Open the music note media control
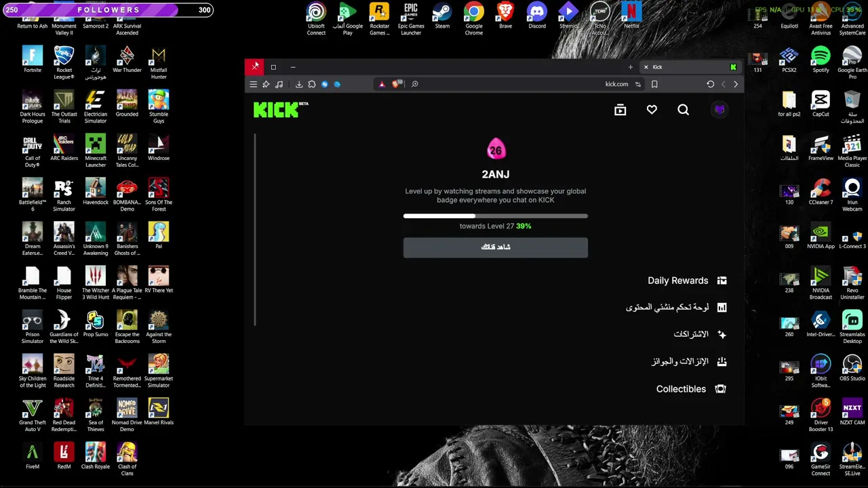868x488 pixels. click(x=279, y=84)
